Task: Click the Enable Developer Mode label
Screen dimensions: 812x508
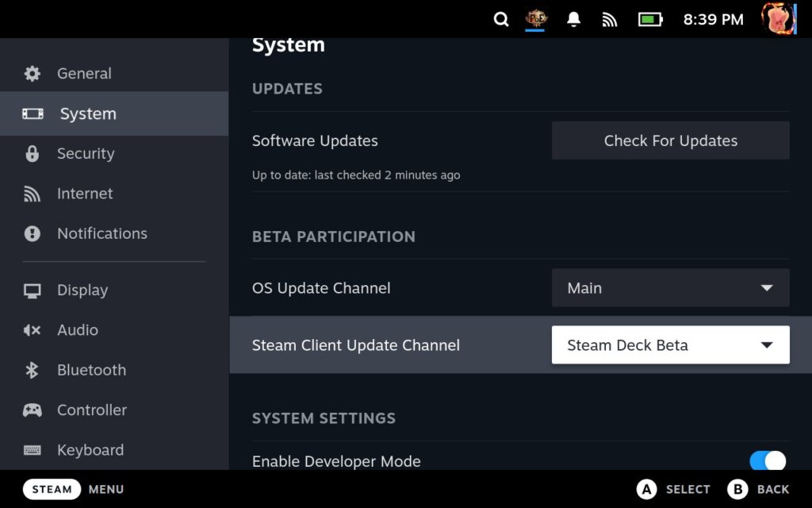Action: pos(336,461)
